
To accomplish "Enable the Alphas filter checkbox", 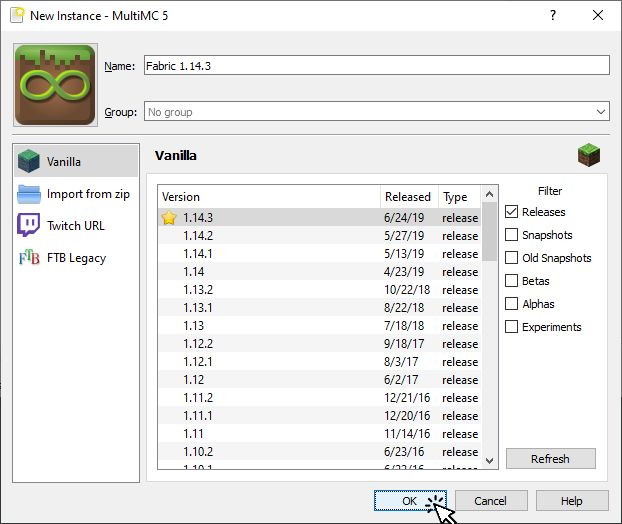I will tap(511, 304).
